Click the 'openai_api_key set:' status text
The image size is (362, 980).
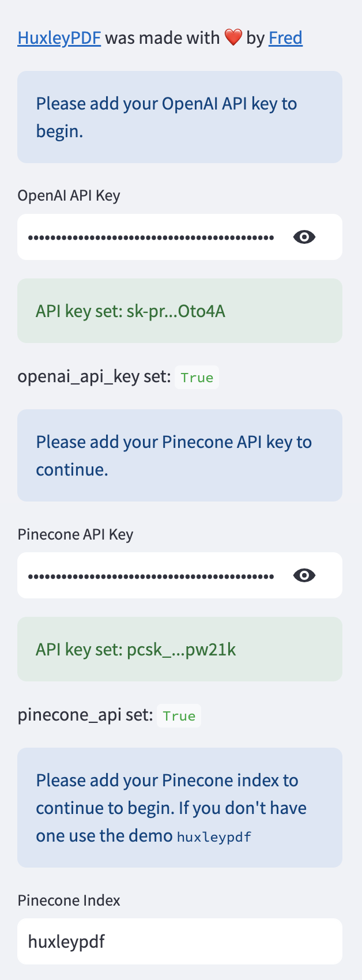click(94, 377)
